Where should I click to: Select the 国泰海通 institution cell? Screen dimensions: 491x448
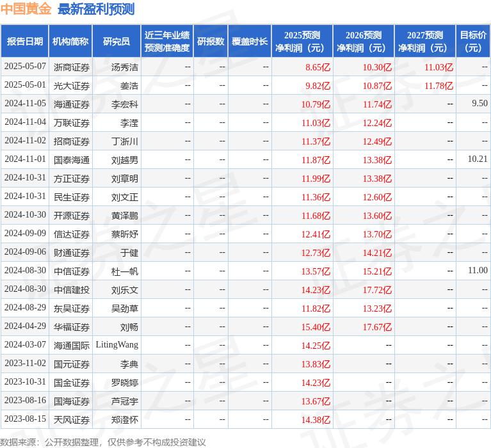[x=71, y=159]
